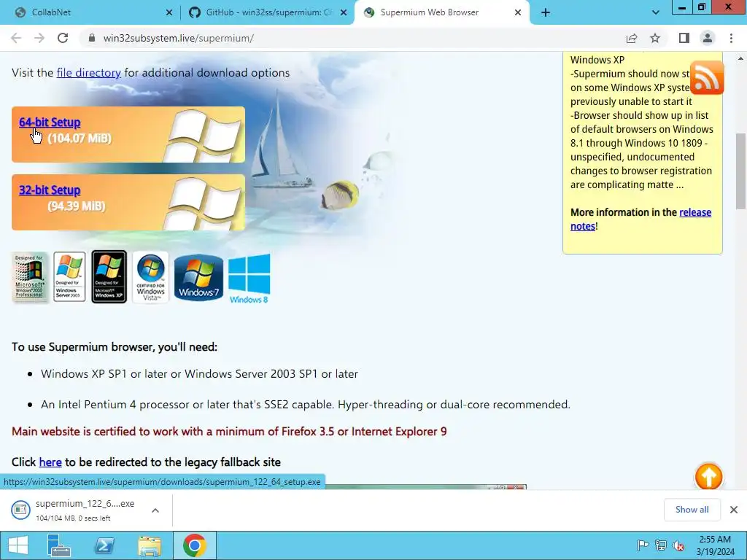Switch to the GitHub win32ss/supermium tab

click(268, 12)
